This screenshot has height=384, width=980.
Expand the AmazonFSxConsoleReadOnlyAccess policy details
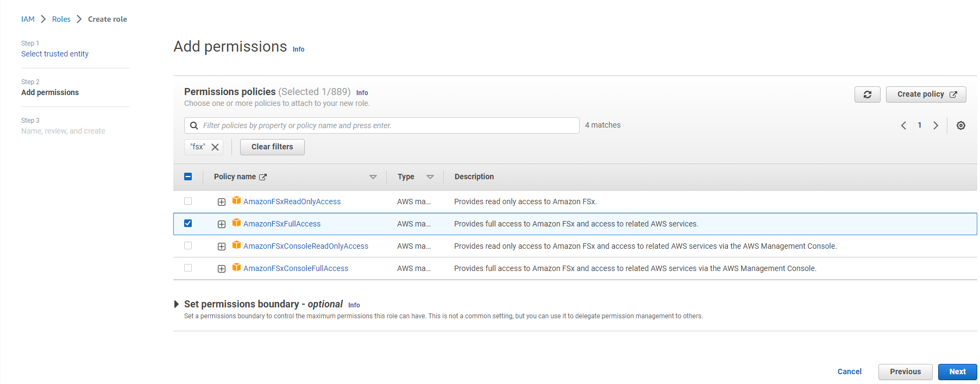click(x=222, y=247)
